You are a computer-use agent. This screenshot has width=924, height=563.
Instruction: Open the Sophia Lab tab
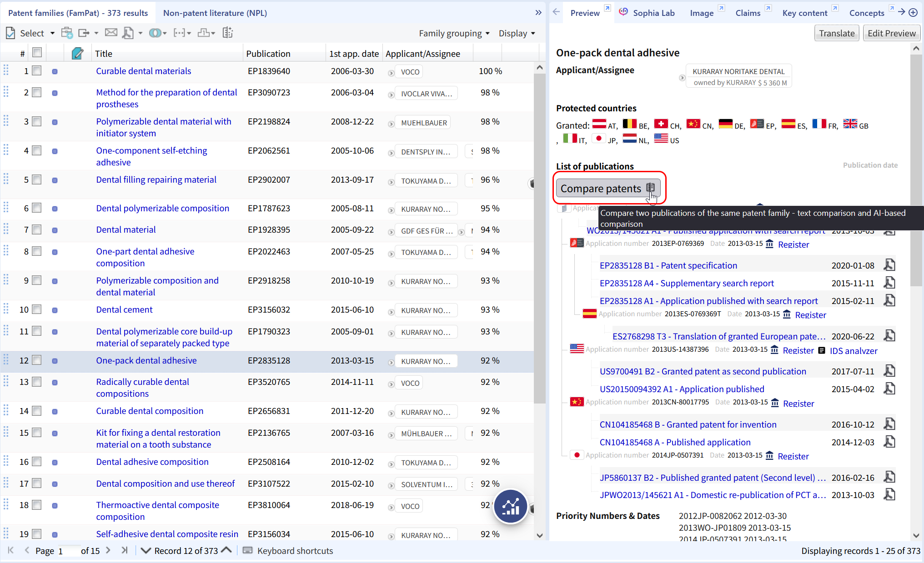[x=647, y=13]
